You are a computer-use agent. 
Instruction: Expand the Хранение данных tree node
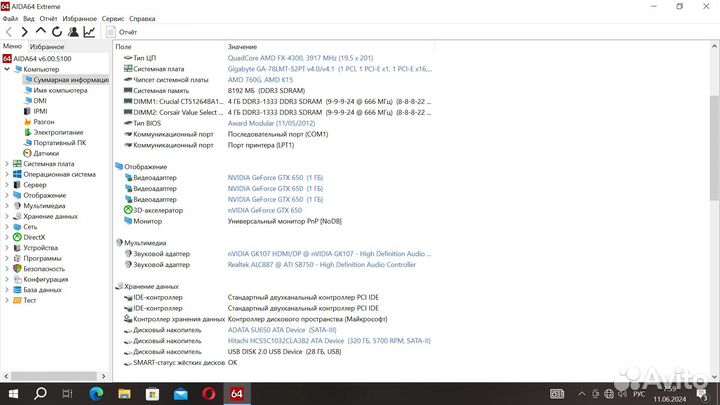tap(7, 216)
